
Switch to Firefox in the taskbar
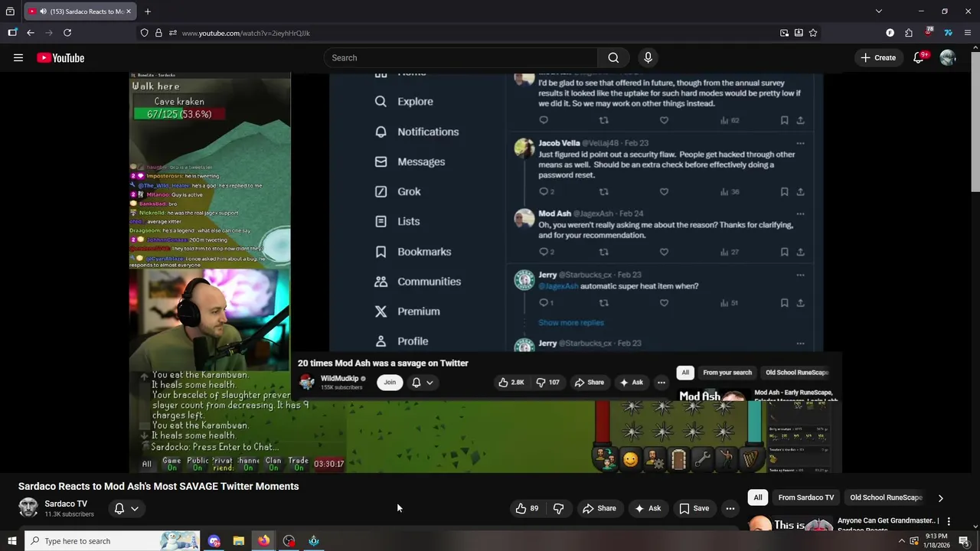pyautogui.click(x=263, y=541)
